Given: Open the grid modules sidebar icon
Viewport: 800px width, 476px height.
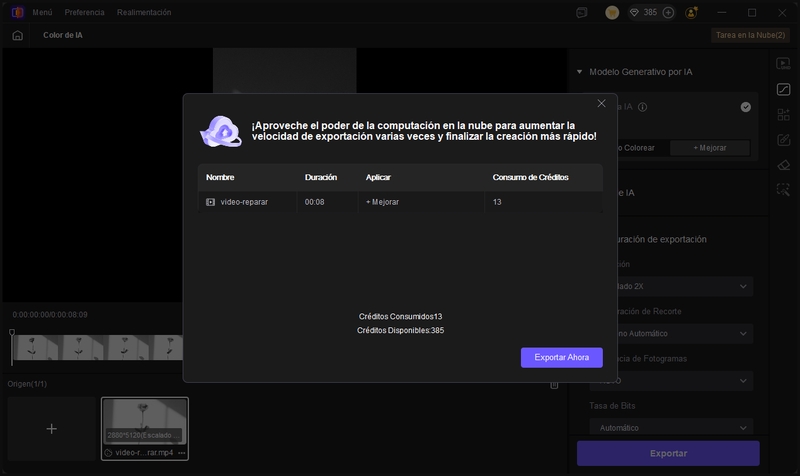Looking at the screenshot, I should (783, 115).
